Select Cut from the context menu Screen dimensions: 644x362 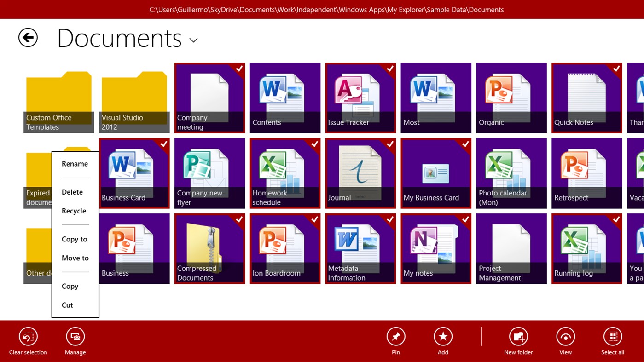pyautogui.click(x=67, y=305)
